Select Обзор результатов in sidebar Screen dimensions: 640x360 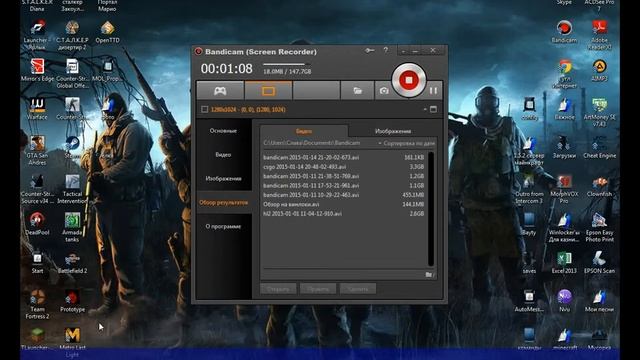pyautogui.click(x=223, y=202)
